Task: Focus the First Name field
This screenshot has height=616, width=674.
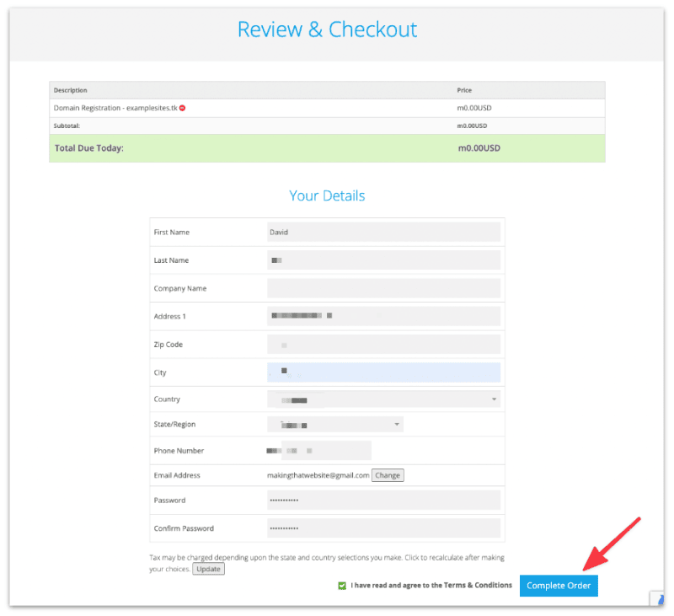Action: pyautogui.click(x=383, y=232)
